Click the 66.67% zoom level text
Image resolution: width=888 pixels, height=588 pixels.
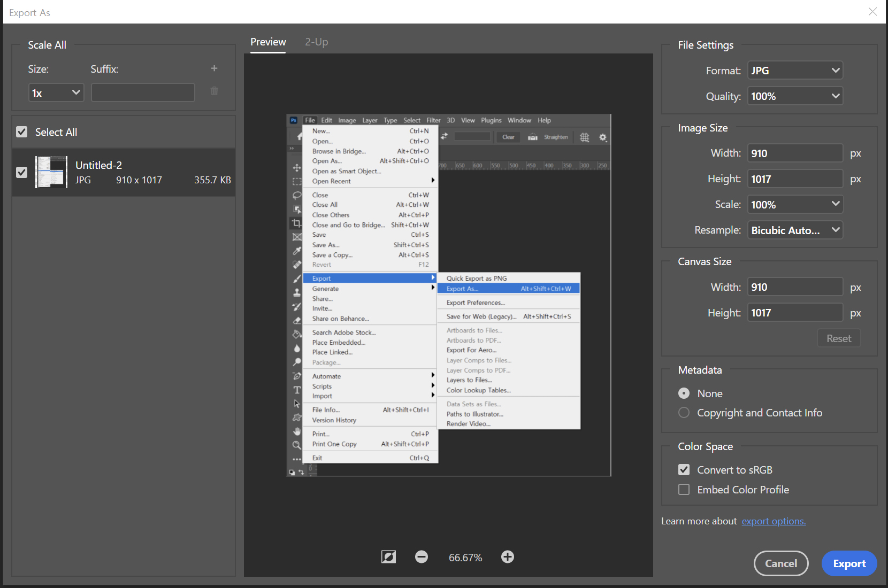pos(465,558)
